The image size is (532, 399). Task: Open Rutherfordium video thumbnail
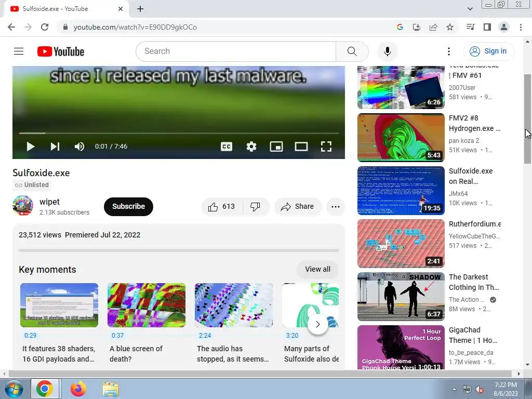401,244
